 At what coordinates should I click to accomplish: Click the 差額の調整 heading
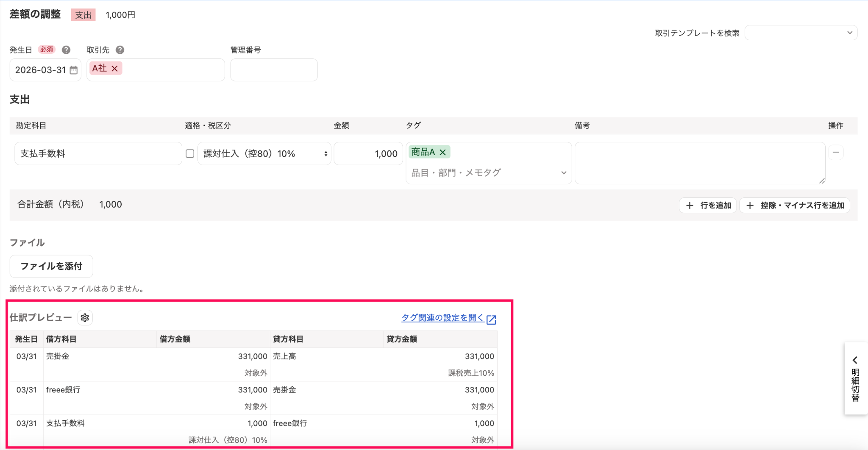(x=35, y=14)
